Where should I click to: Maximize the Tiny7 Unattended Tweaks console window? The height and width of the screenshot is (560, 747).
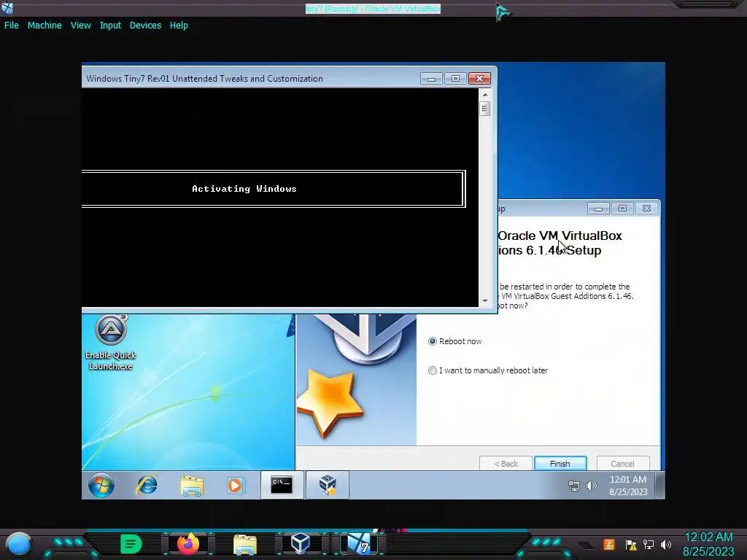click(x=455, y=79)
